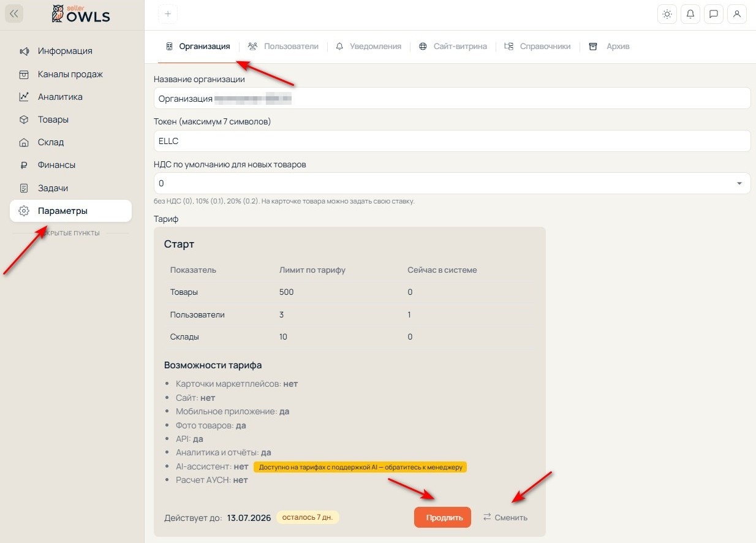The width and height of the screenshot is (756, 543).
Task: Click the Склады limit value 10
Action: [283, 337]
